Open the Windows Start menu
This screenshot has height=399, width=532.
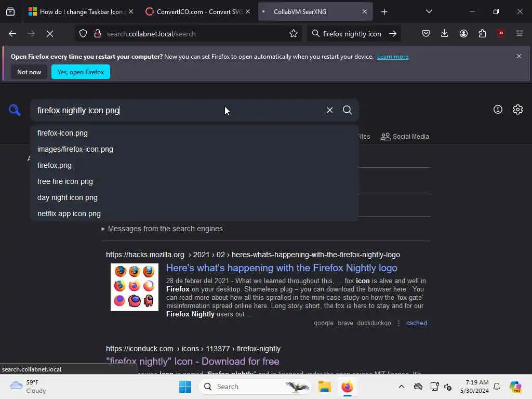pyautogui.click(x=185, y=387)
